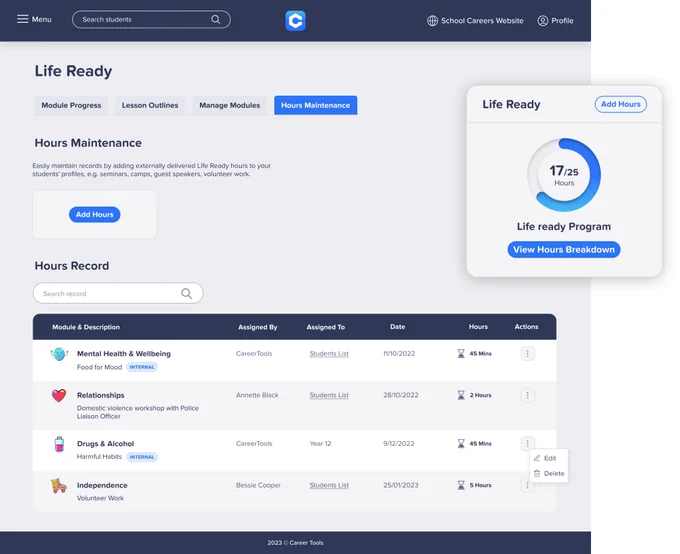Focus the Search record input field
The image size is (680, 554).
[118, 294]
